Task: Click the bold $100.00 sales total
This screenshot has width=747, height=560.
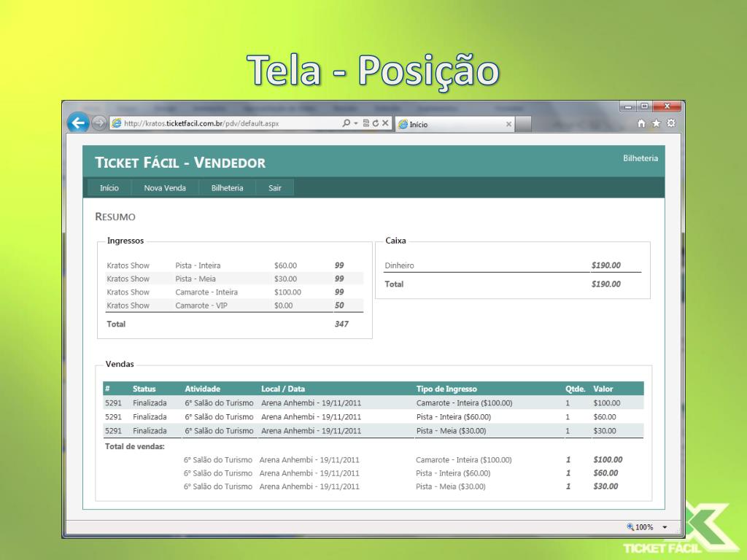Action: (x=608, y=459)
